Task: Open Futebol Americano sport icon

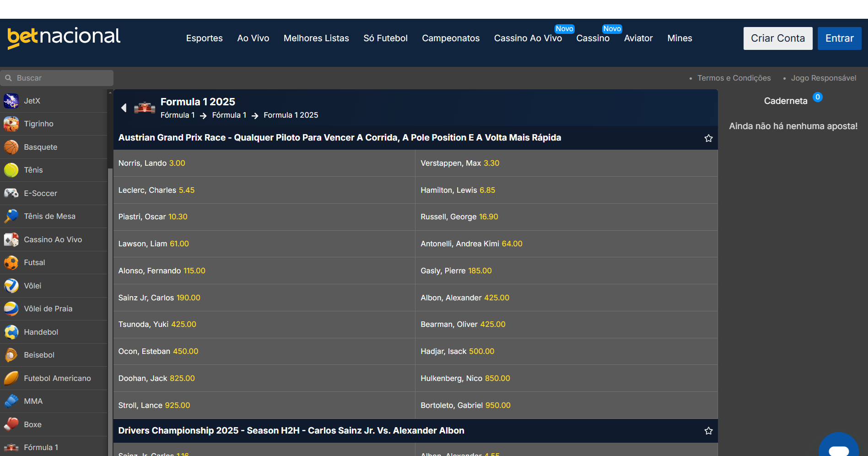Action: pyautogui.click(x=11, y=378)
